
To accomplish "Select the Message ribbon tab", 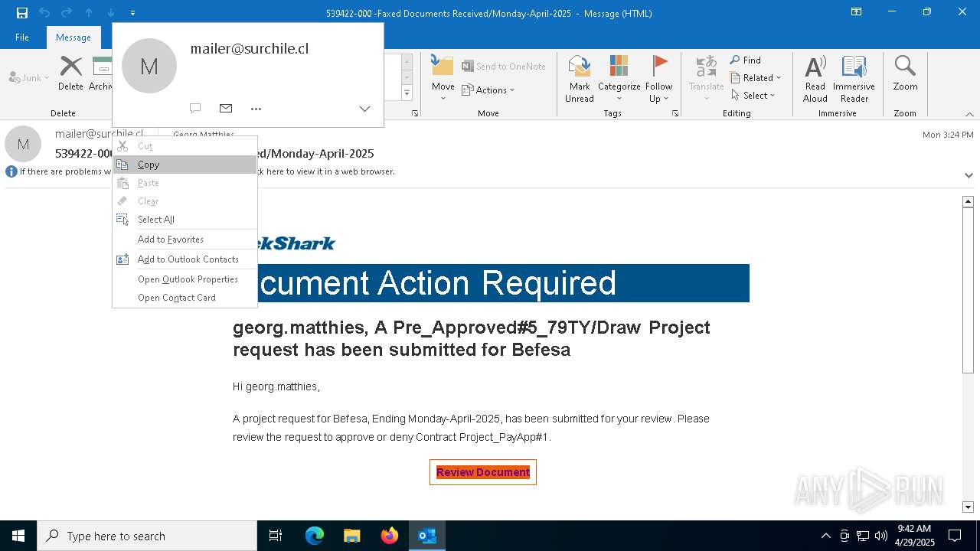I will click(73, 37).
